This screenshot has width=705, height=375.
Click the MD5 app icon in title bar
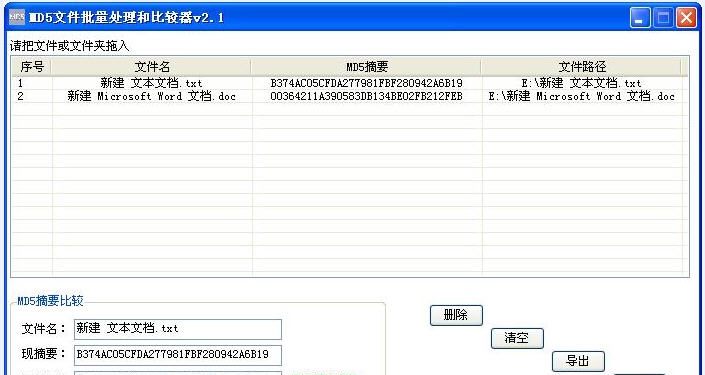pyautogui.click(x=17, y=18)
